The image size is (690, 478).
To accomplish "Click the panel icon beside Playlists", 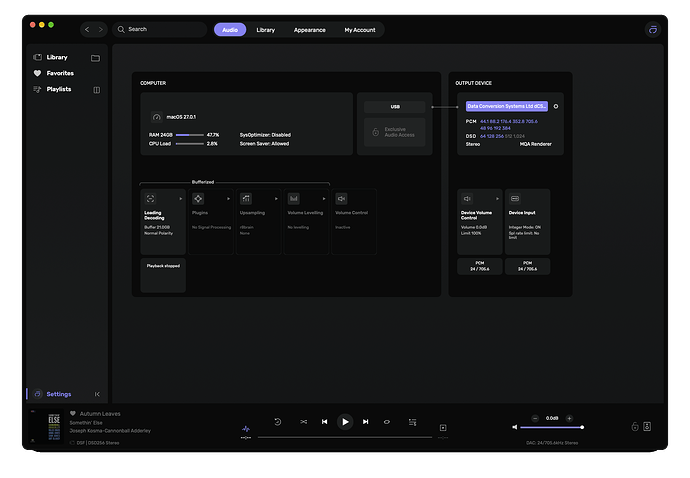I will coord(97,90).
